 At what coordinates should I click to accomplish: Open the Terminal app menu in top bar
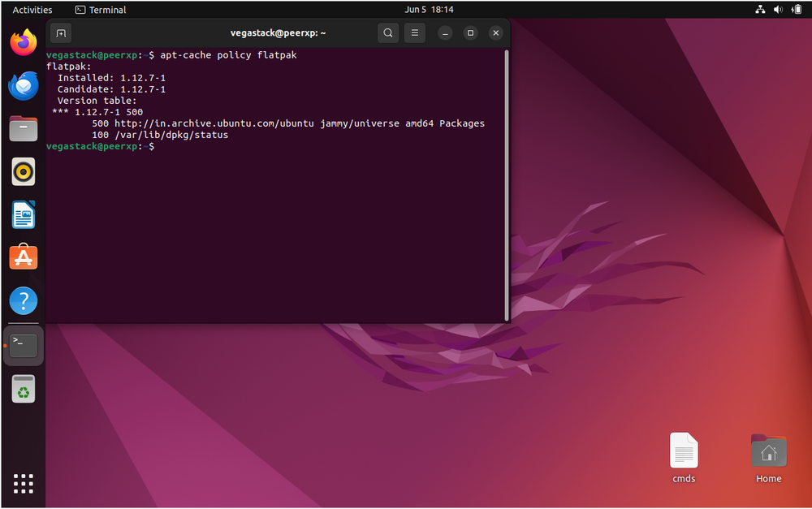101,10
